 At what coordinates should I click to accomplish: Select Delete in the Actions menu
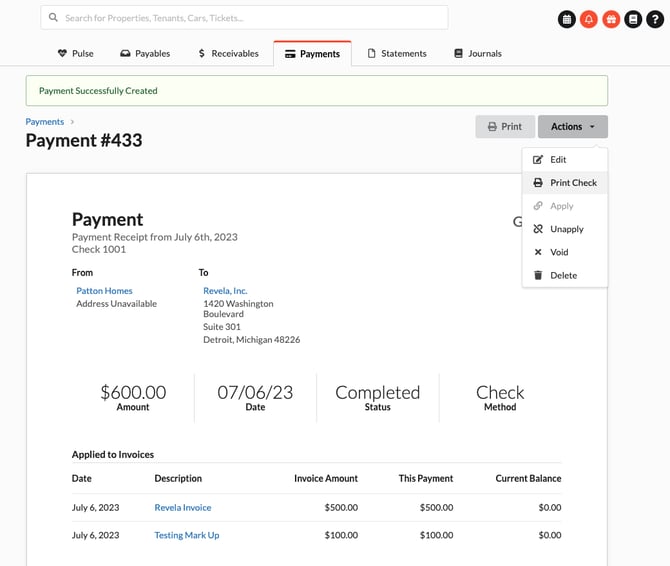[563, 275]
